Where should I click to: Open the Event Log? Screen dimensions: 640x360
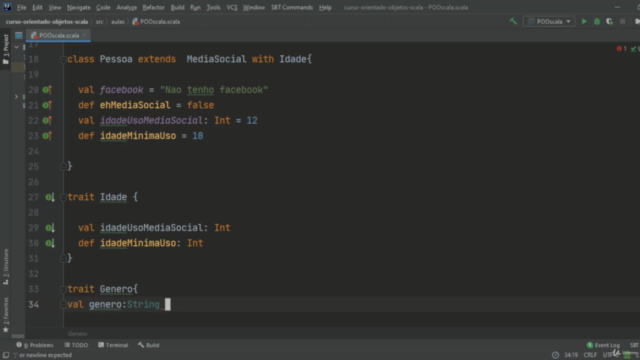pos(603,345)
